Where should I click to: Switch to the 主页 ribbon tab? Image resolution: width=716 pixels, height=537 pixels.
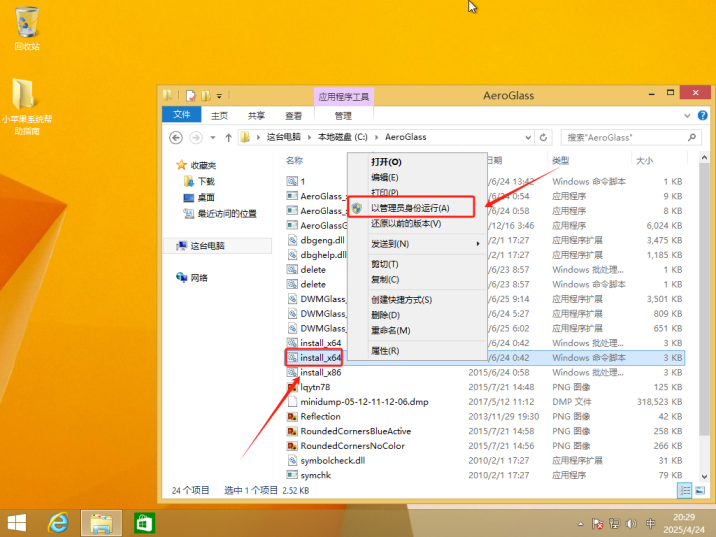tap(219, 116)
